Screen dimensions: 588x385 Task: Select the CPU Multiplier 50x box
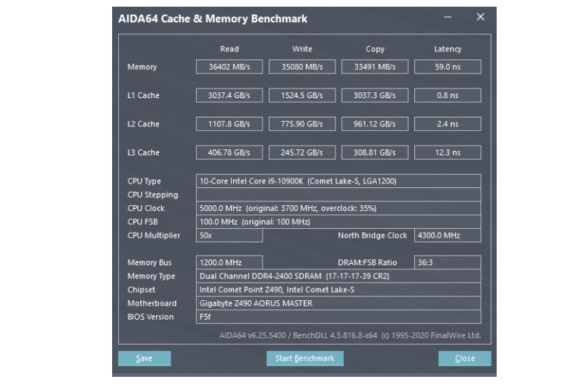click(229, 236)
